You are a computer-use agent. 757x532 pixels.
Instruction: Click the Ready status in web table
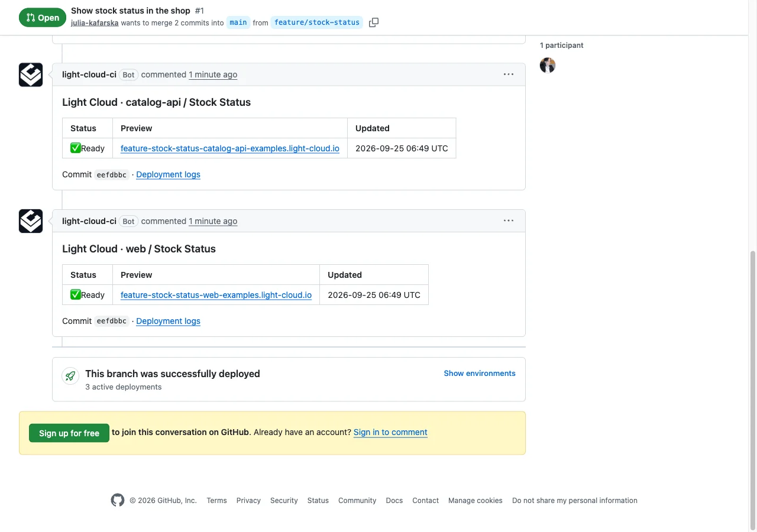click(x=88, y=295)
